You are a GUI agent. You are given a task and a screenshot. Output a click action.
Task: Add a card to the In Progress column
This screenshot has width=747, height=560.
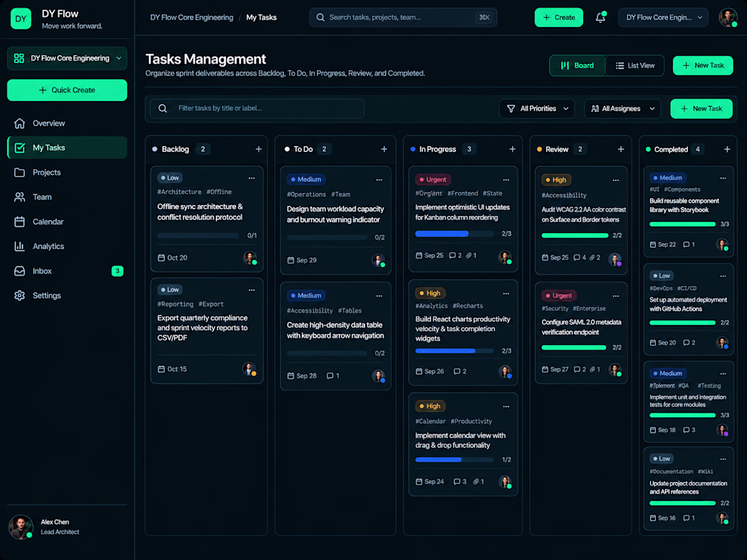(512, 149)
